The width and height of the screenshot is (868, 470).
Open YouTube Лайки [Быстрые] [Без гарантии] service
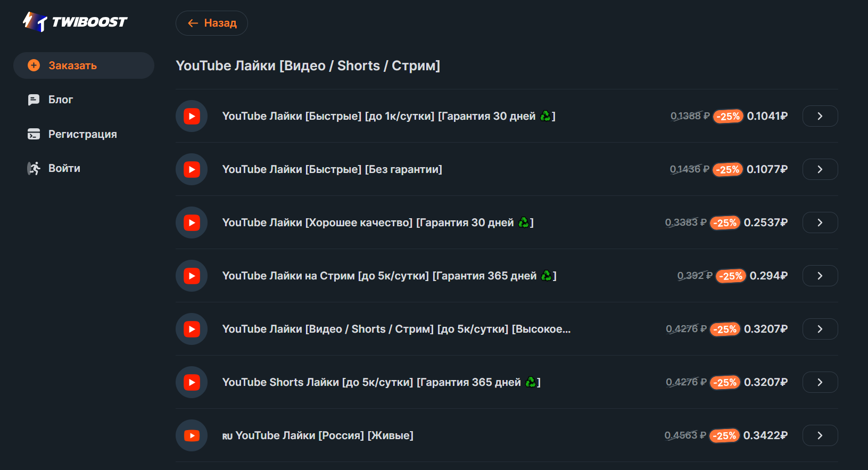pos(332,169)
